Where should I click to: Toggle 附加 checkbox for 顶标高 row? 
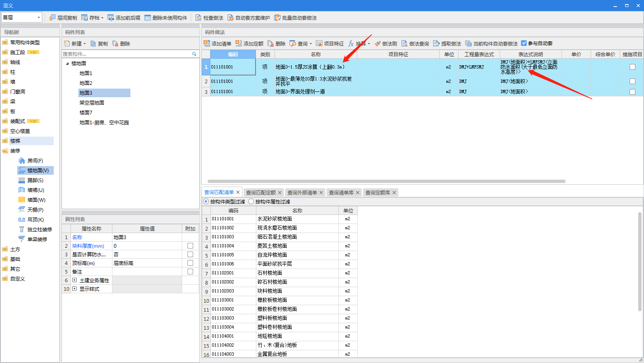click(x=190, y=263)
